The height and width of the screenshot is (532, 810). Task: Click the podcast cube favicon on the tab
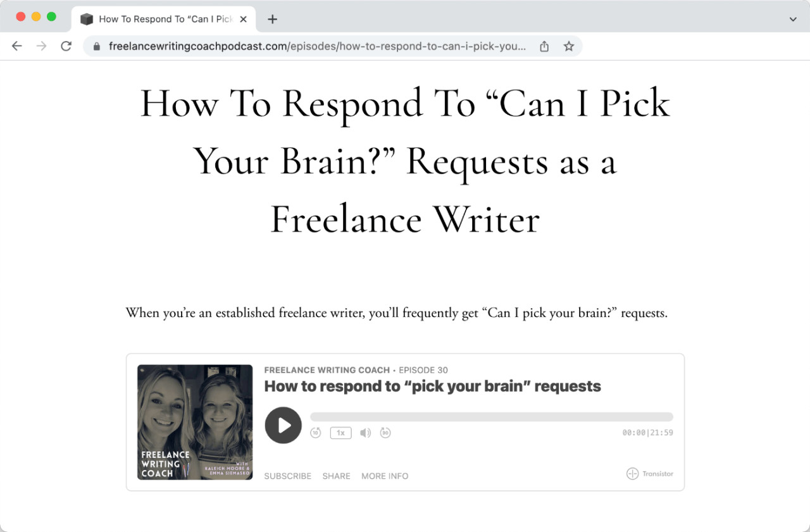87,18
